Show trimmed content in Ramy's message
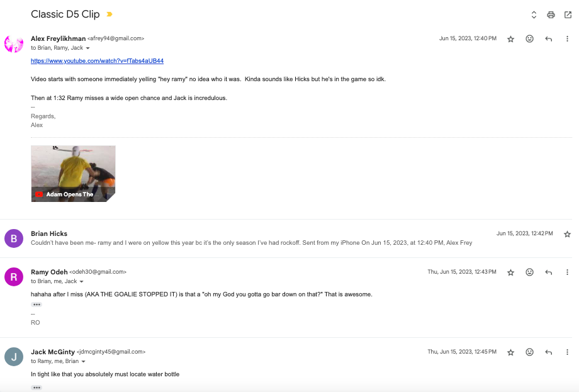The height and width of the screenshot is (392, 579). click(x=37, y=304)
